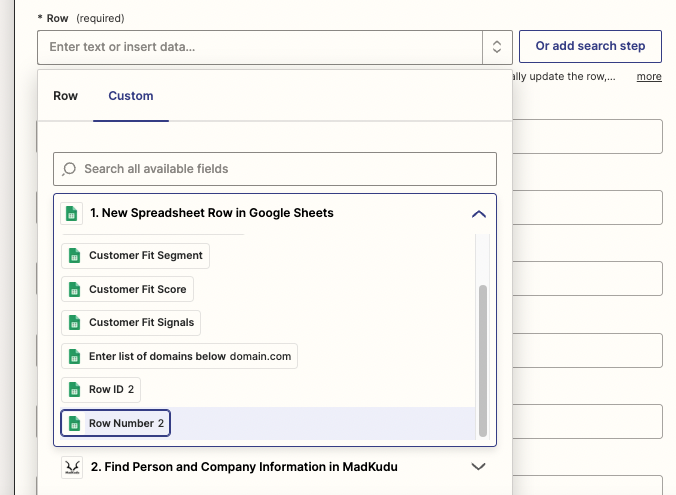The image size is (676, 495).
Task: Choose Enter list of domains below field
Action: (x=179, y=356)
